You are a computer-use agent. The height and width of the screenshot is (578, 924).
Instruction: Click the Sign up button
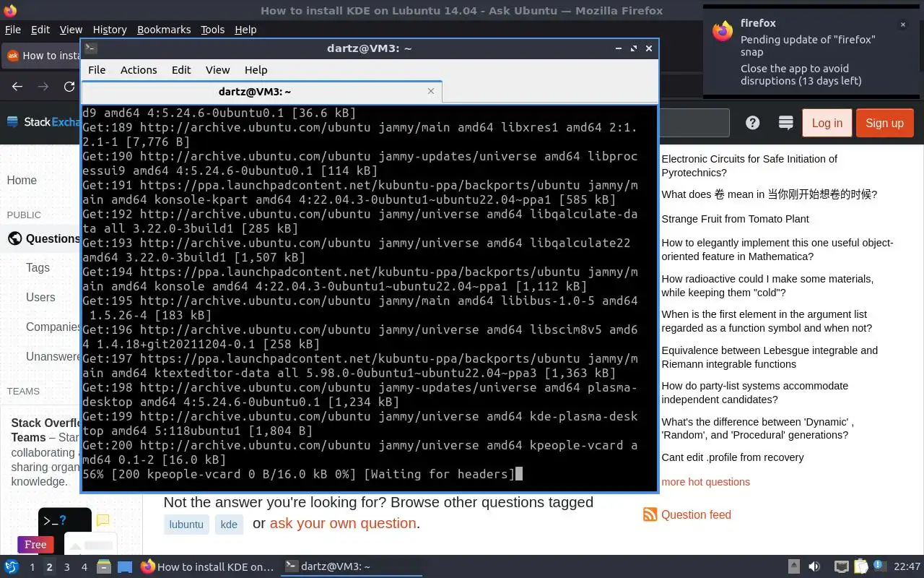(x=884, y=123)
